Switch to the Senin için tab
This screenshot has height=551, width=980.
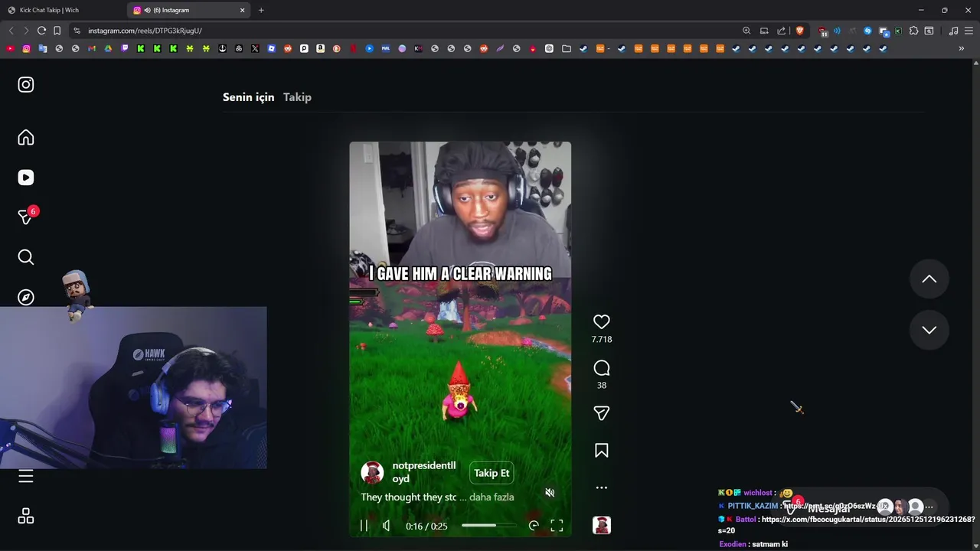[x=248, y=97]
